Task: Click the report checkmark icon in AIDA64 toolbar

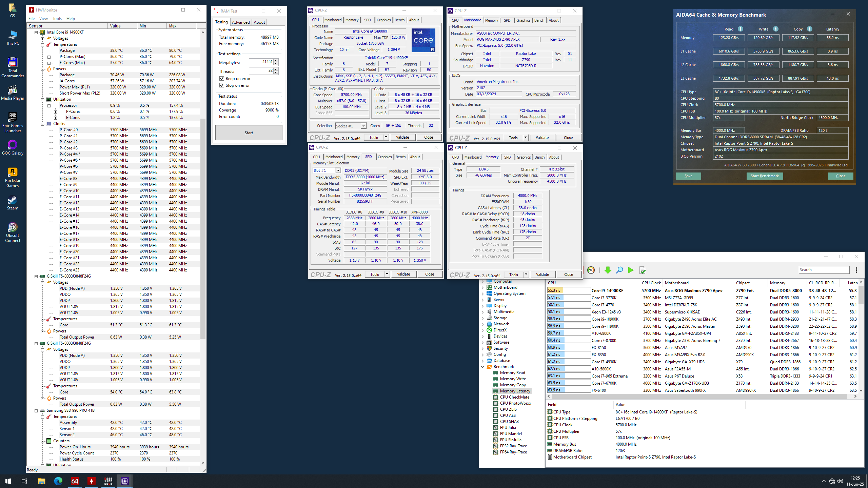Action: coord(643,270)
